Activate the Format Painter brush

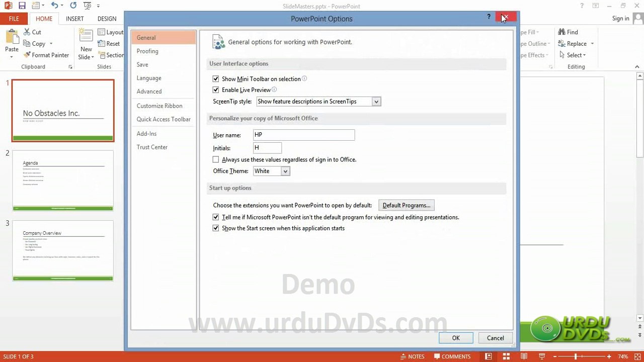[x=27, y=55]
